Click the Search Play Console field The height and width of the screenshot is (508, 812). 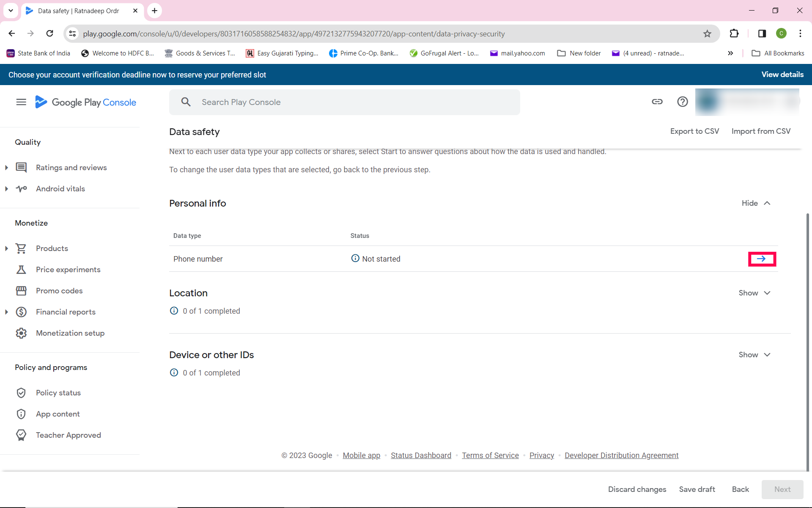[x=344, y=102]
